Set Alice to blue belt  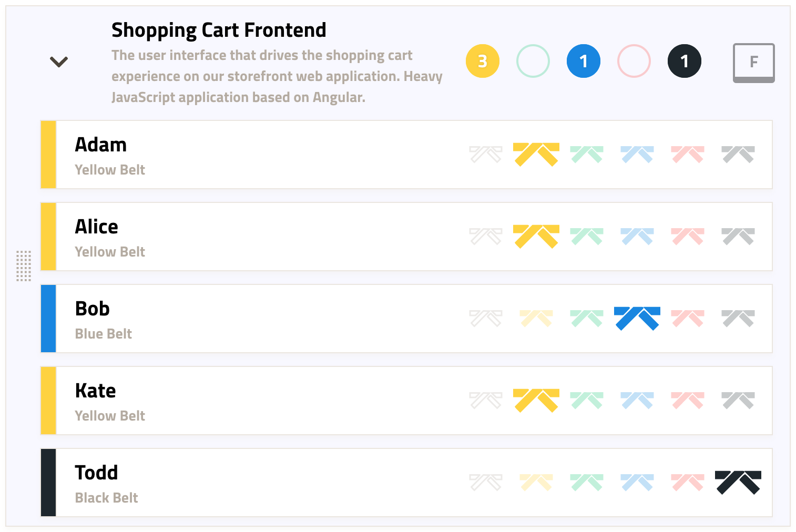637,237
